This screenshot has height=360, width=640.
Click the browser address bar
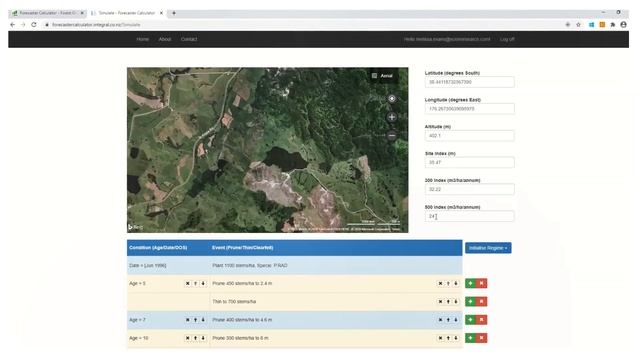302,24
